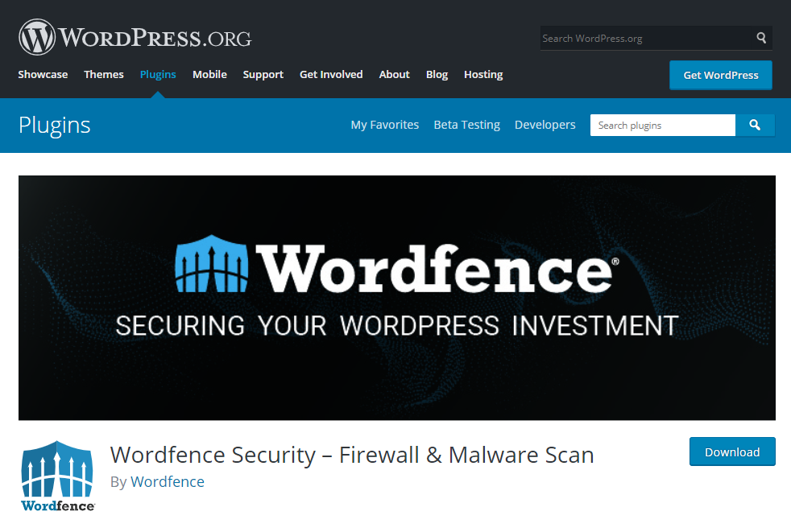791x532 pixels.
Task: Visit the Blog link
Action: coord(437,75)
